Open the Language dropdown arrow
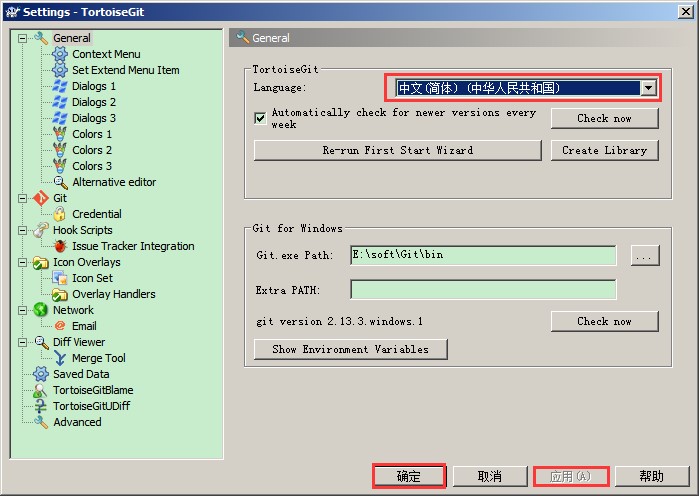This screenshot has width=699, height=496. (648, 88)
